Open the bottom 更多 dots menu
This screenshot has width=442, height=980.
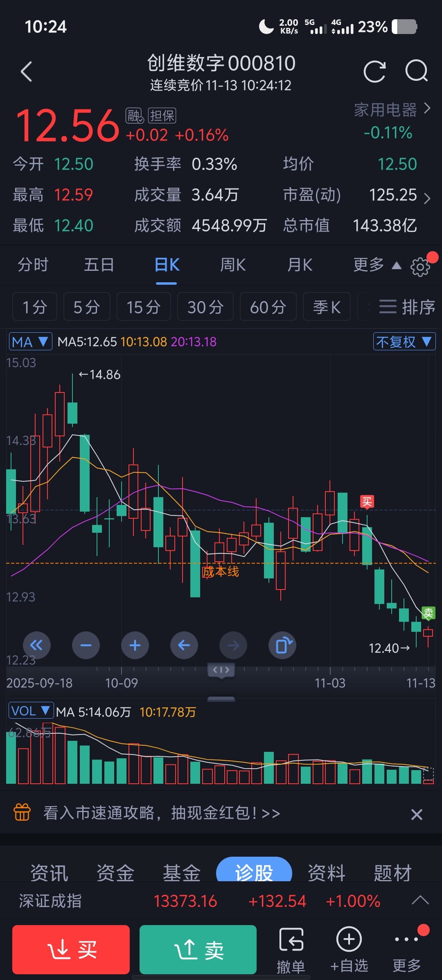[x=407, y=950]
